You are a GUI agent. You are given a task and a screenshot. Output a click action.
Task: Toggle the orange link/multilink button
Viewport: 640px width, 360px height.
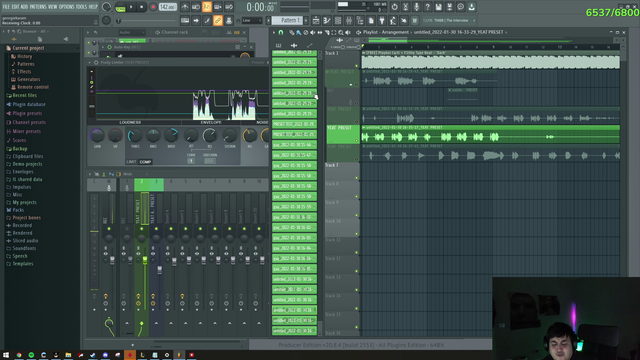point(218,20)
